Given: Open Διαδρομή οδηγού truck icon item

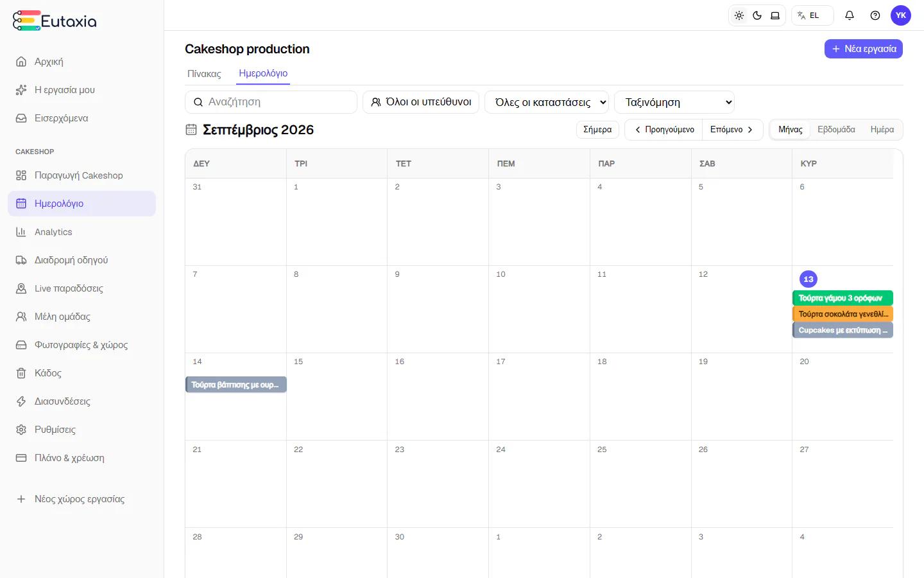Looking at the screenshot, I should (x=81, y=260).
